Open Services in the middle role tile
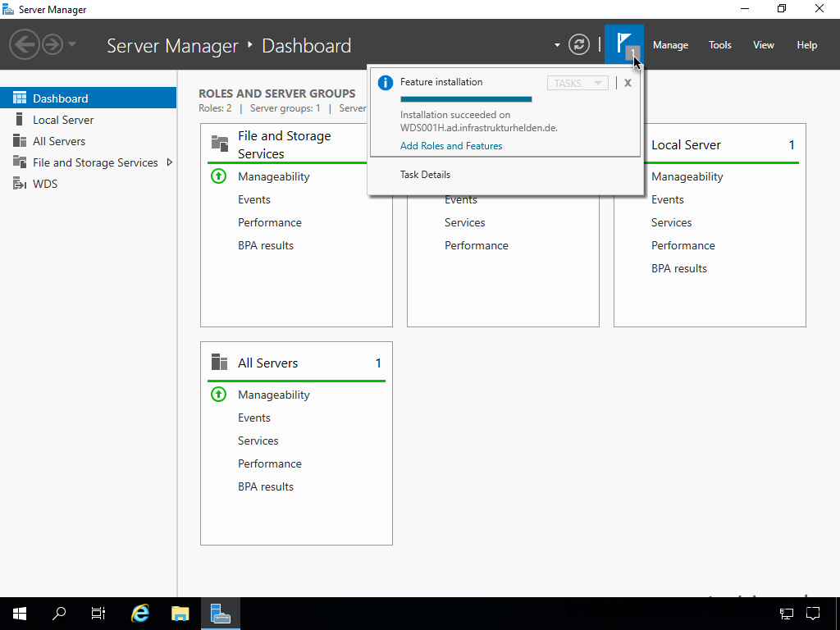Image resolution: width=840 pixels, height=630 pixels. [x=464, y=222]
